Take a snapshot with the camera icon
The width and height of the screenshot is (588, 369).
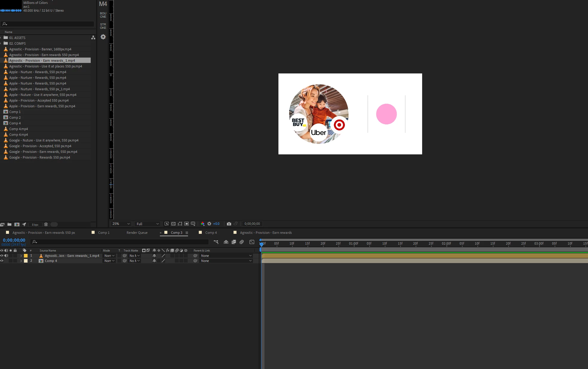click(x=229, y=224)
